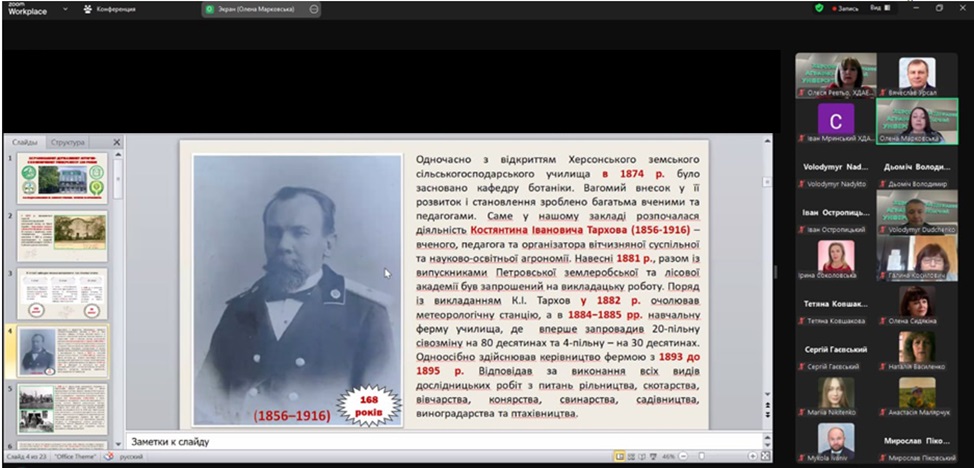Select Ірина Соколовська participant tile

(x=836, y=259)
